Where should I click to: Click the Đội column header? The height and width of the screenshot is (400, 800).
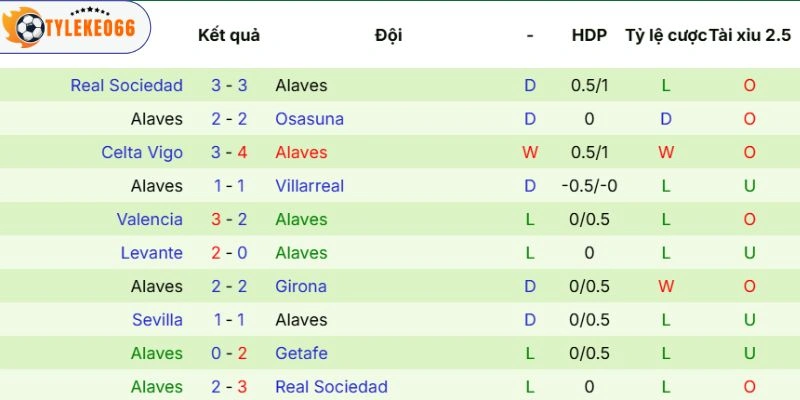point(388,35)
